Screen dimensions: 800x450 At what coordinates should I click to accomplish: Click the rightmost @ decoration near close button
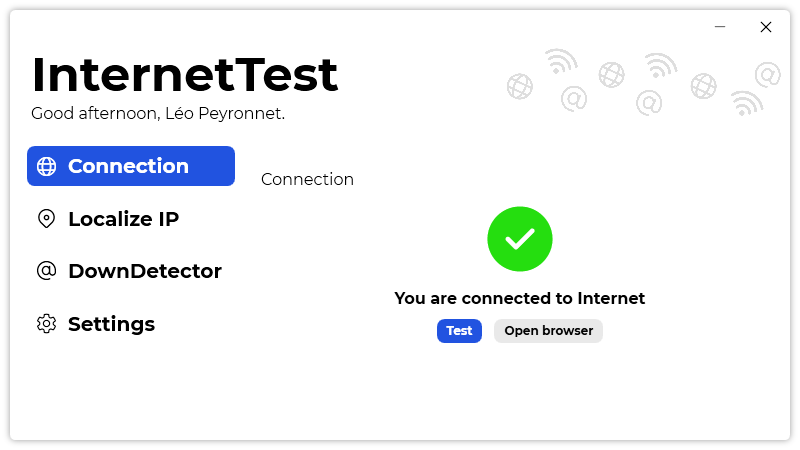(768, 74)
